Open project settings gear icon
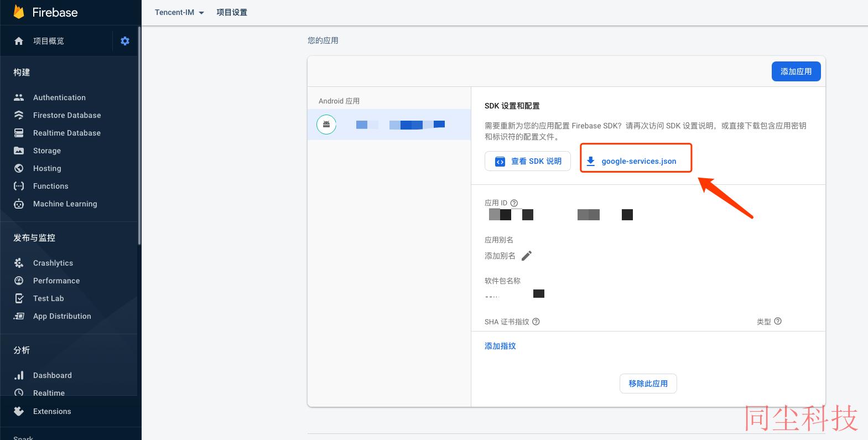 125,41
